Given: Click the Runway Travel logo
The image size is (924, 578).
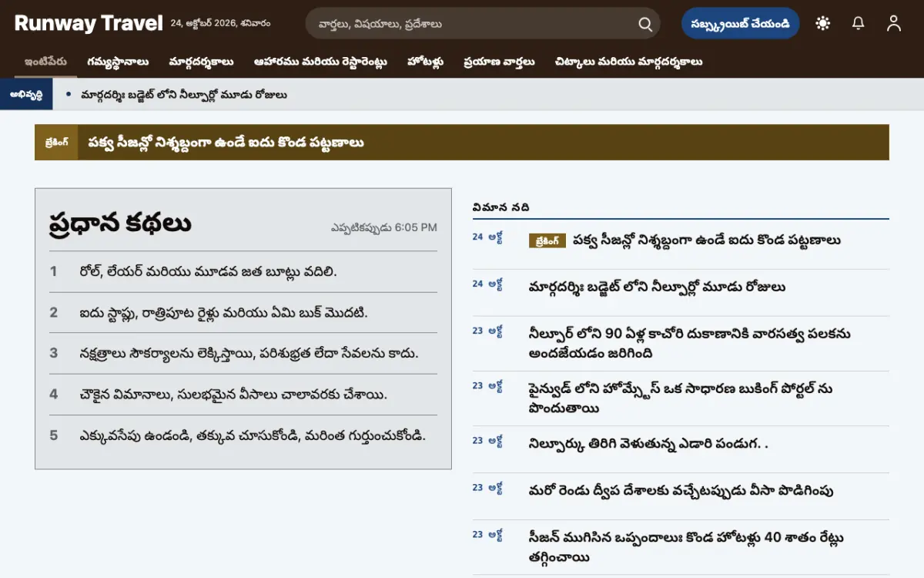Looking at the screenshot, I should pyautogui.click(x=89, y=23).
